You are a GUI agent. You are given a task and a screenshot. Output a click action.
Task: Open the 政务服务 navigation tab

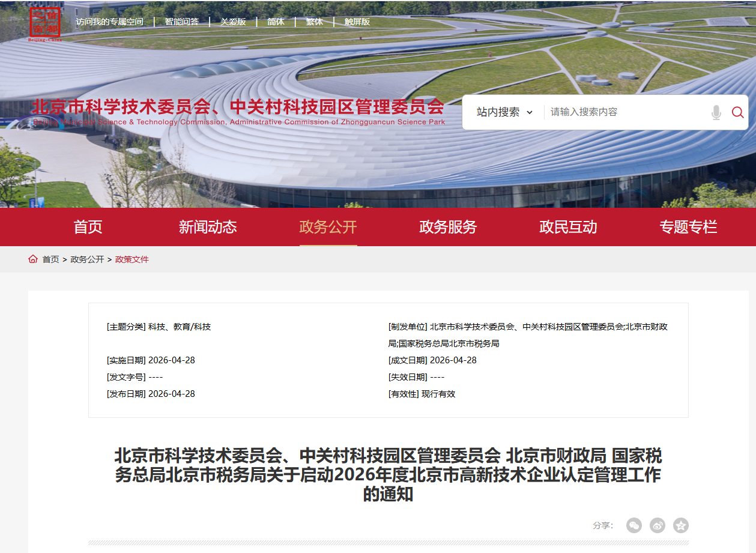pyautogui.click(x=448, y=227)
